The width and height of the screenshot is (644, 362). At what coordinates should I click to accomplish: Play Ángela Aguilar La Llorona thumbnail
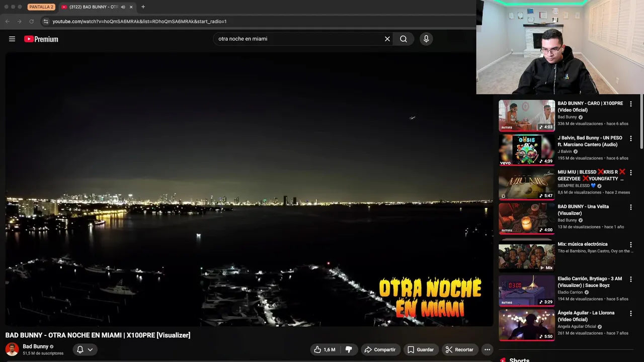point(527,325)
